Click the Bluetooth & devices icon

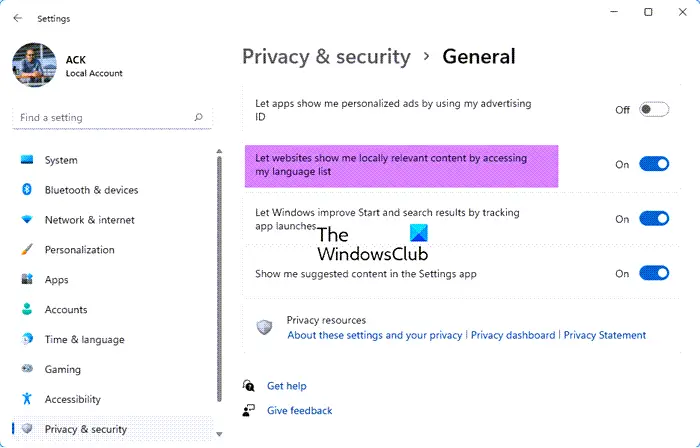27,190
